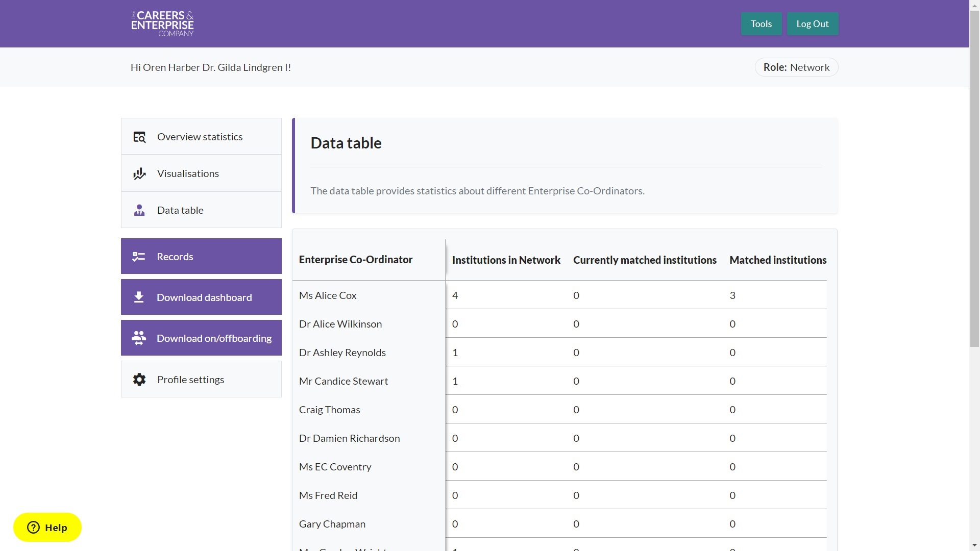Select the Dr Alice Wilkinson row name
The height and width of the screenshot is (551, 980).
pos(340,324)
